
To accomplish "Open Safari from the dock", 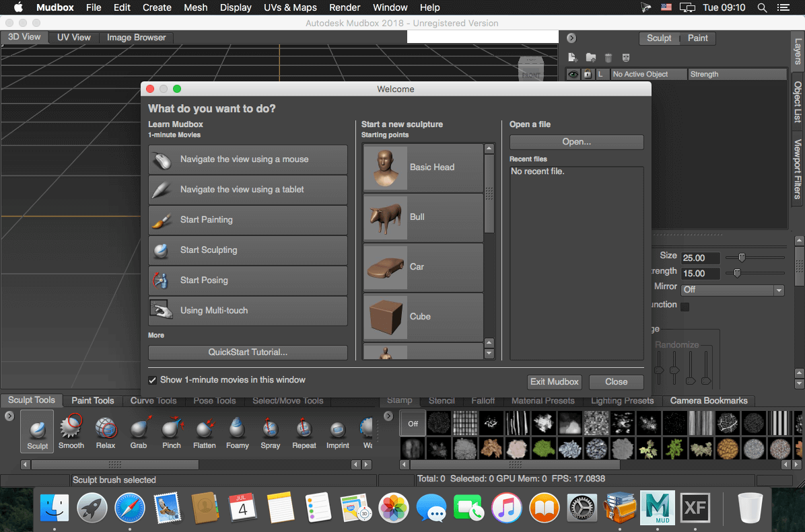I will [x=129, y=508].
